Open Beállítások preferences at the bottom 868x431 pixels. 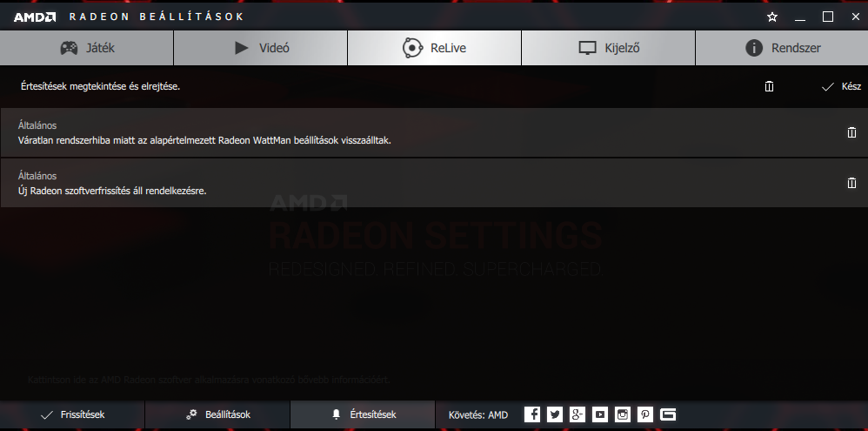pyautogui.click(x=217, y=414)
